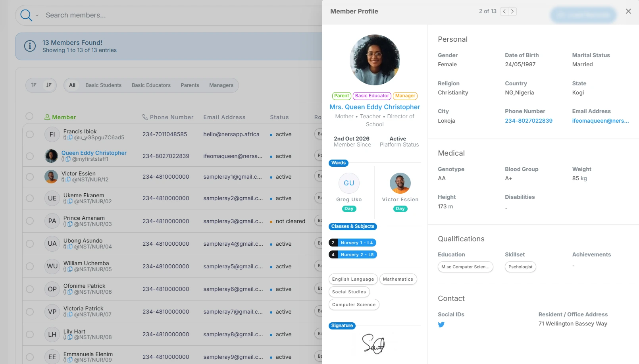This screenshot has width=639, height=364.
Task: Copy Francis Ibiok's username with copy icon
Action: coord(70,137)
